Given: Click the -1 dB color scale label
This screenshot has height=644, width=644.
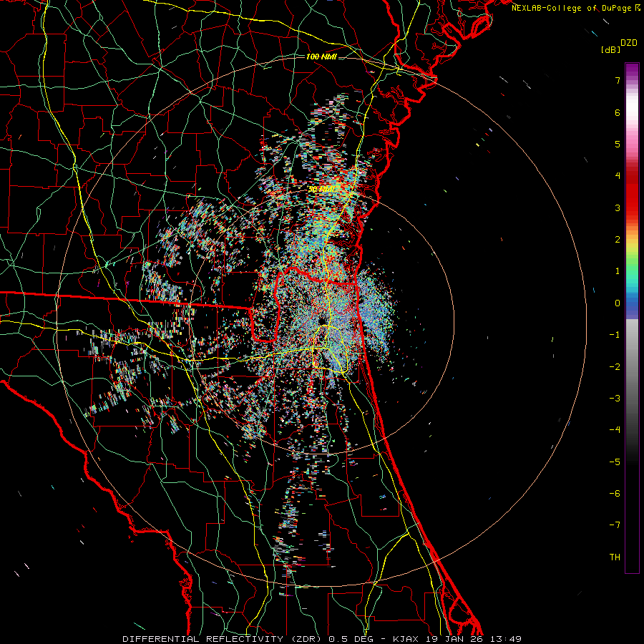Looking at the screenshot, I should pos(615,335).
